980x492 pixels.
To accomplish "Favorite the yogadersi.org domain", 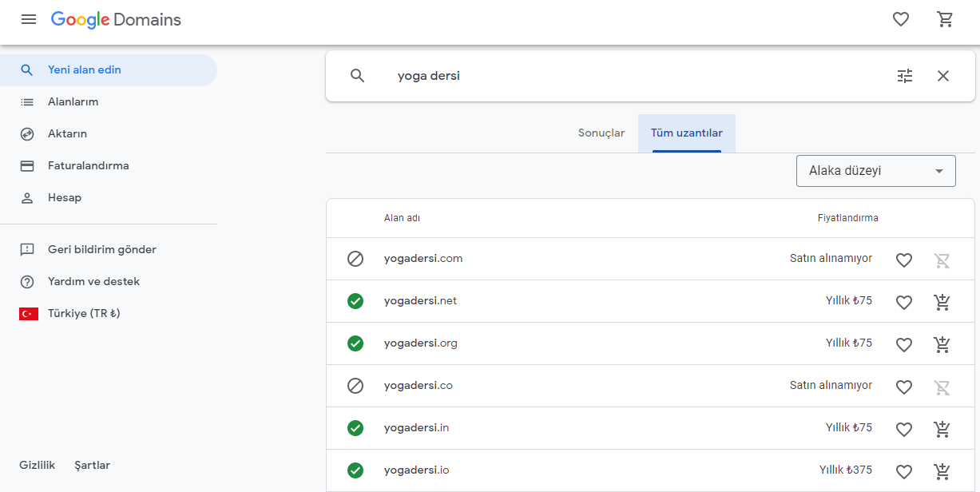I will point(903,344).
